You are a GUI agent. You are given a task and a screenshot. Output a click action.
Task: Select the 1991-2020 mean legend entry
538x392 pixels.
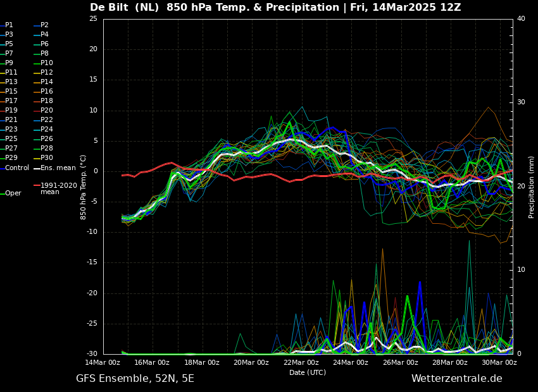[56, 188]
